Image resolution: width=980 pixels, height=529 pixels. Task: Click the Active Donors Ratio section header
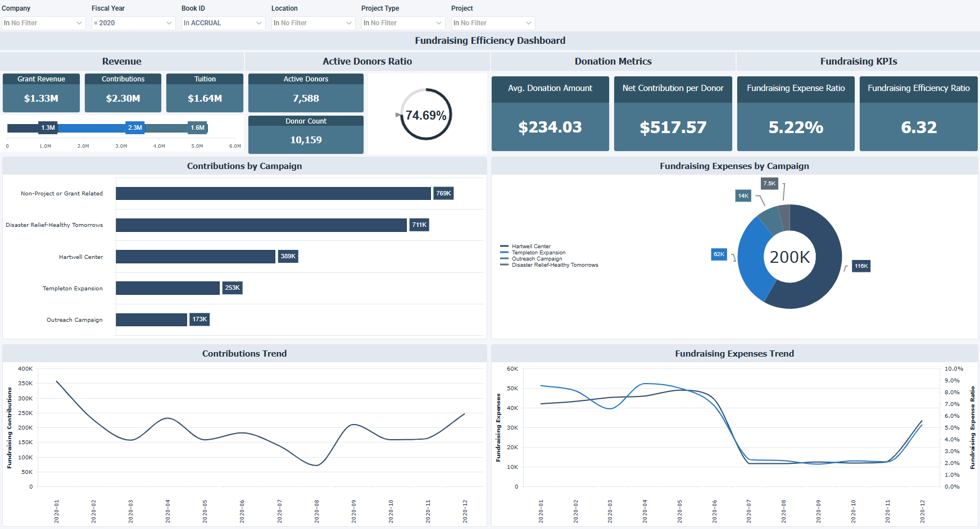(x=367, y=61)
